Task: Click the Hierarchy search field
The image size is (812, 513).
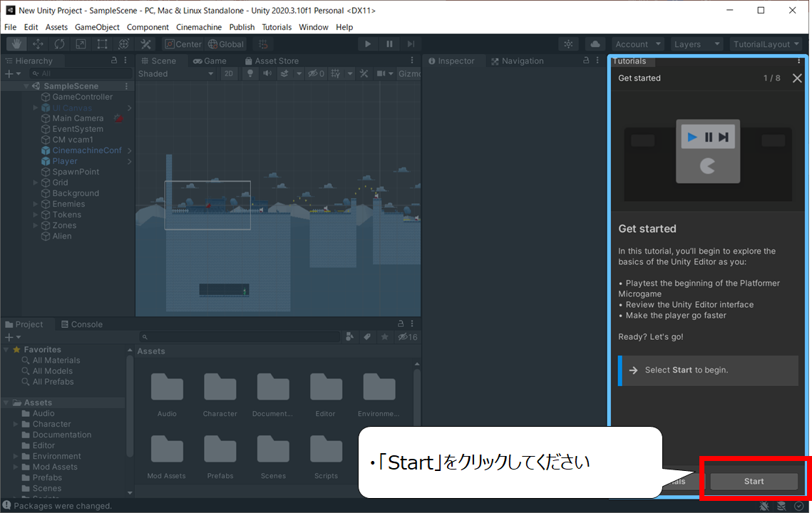Action: 81,73
